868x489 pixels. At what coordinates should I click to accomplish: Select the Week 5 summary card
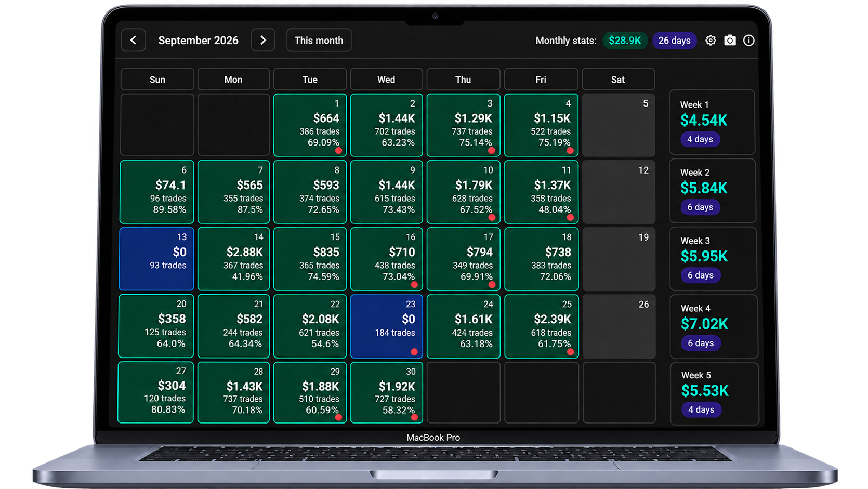[714, 394]
